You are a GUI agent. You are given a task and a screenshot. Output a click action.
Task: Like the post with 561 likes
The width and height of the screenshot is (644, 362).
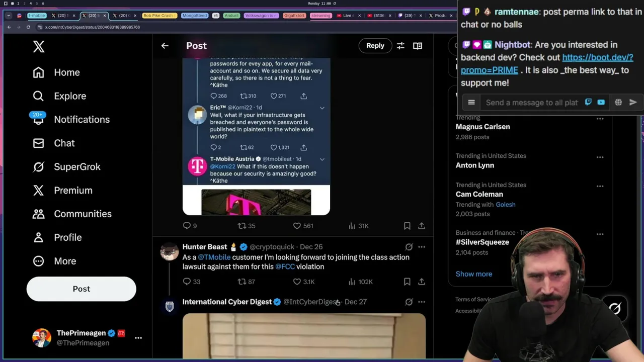[303, 226]
